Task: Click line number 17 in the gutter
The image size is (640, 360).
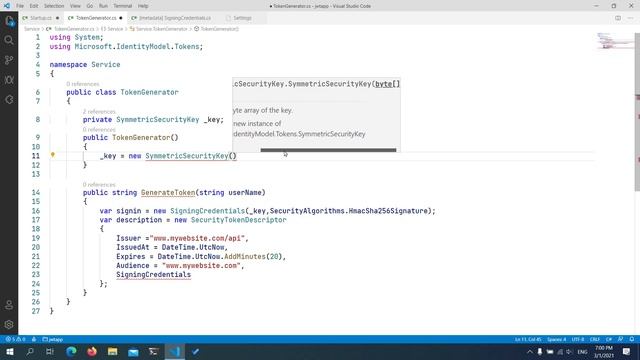Action: click(x=36, y=220)
